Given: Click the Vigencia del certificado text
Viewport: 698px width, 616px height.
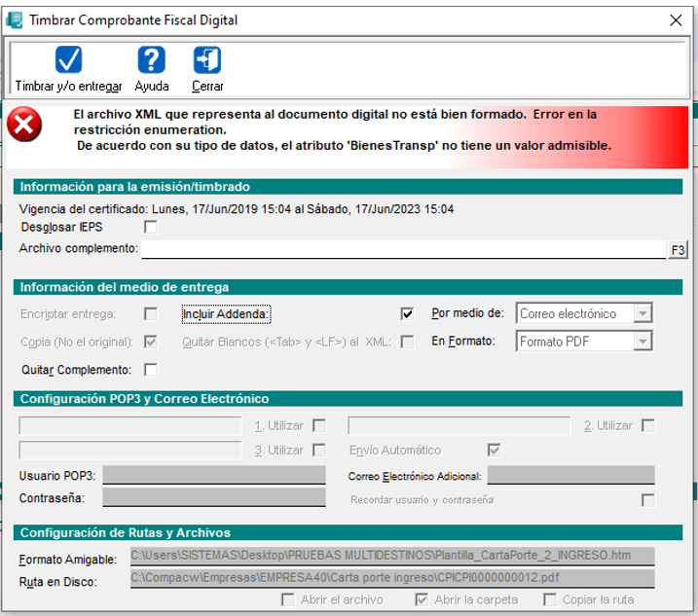Looking at the screenshot, I should (x=237, y=209).
